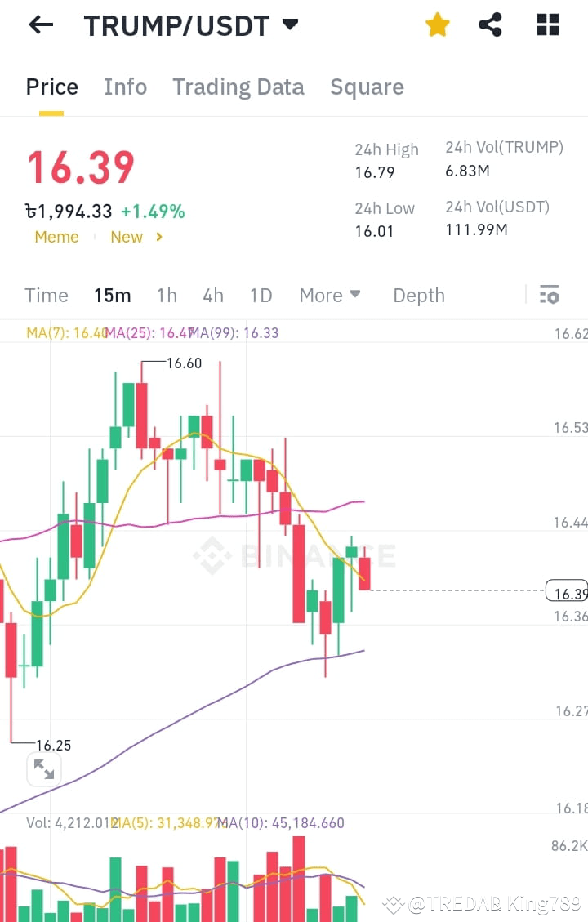Screen dimensions: 588x922
Task: Expand the More timeframes dropdown
Action: (330, 296)
